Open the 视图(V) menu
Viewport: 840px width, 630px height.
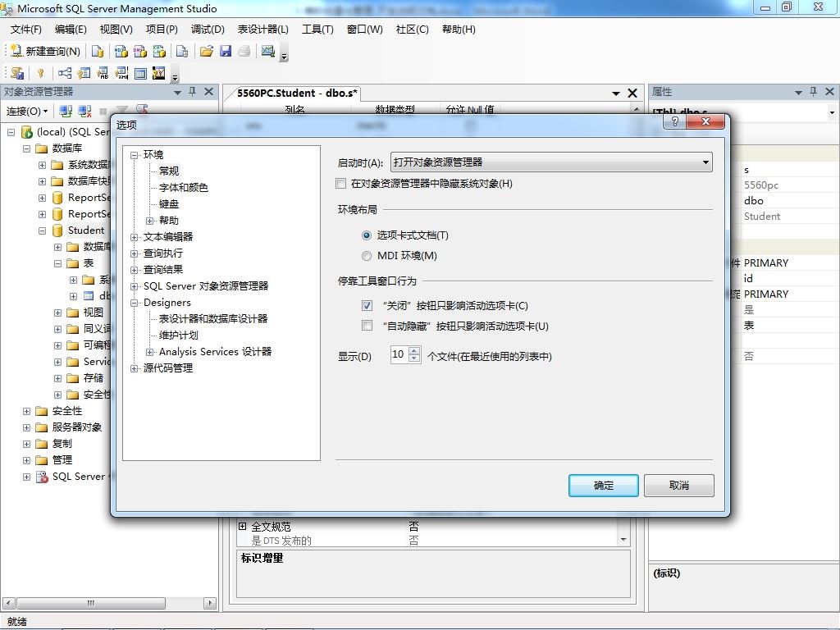[116, 30]
